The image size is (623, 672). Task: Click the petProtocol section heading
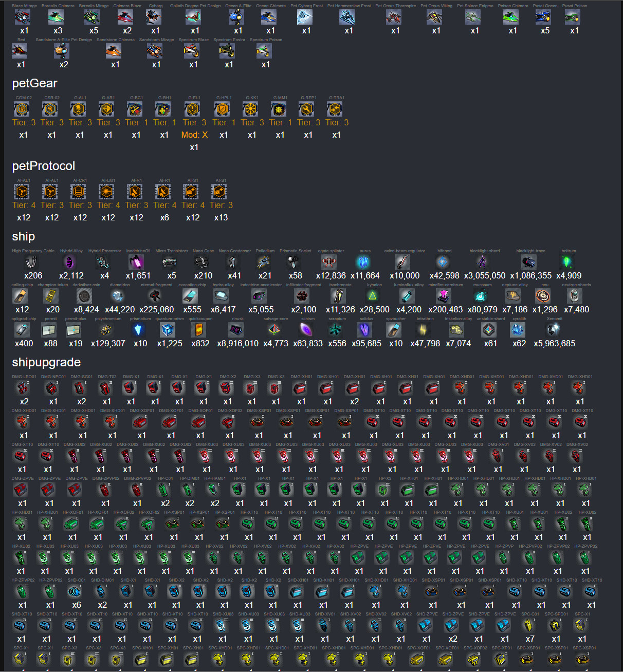[44, 166]
